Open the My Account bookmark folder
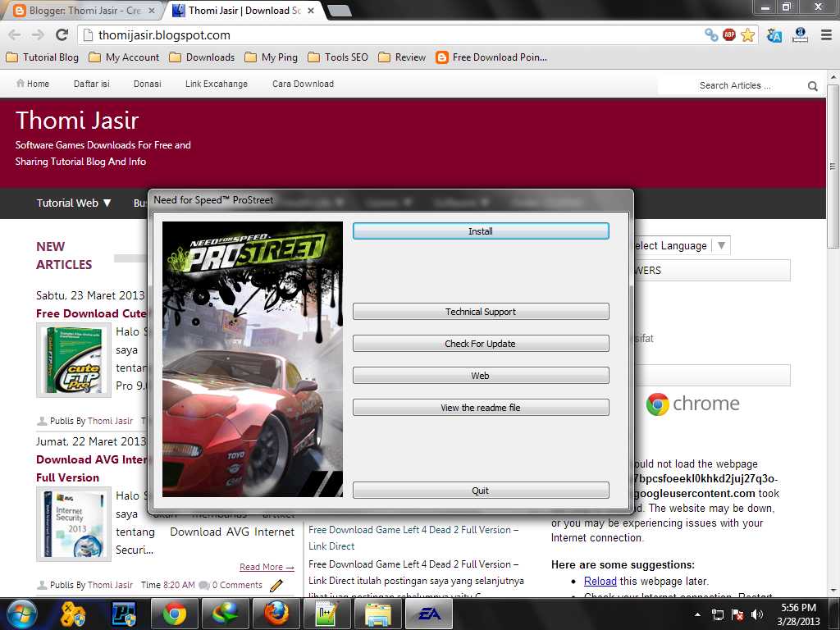 (125, 57)
